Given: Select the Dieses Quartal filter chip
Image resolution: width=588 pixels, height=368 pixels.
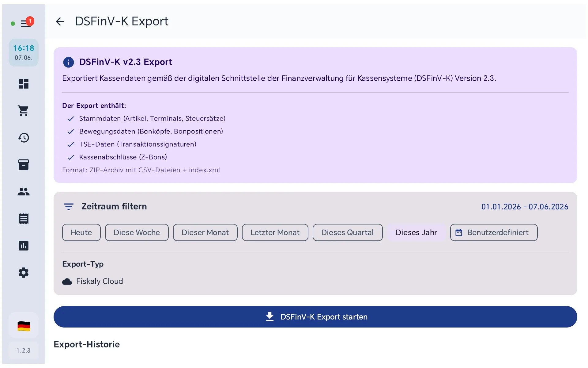Looking at the screenshot, I should click(348, 232).
